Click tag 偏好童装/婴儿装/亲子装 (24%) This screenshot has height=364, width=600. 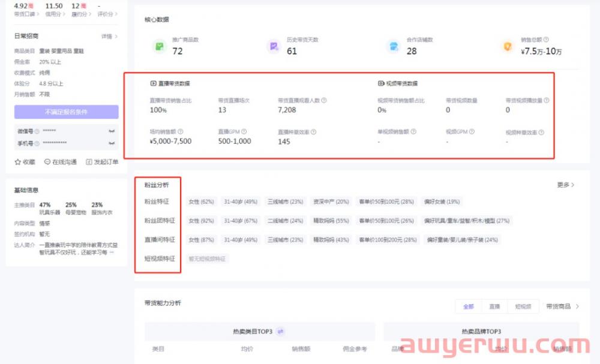click(462, 240)
